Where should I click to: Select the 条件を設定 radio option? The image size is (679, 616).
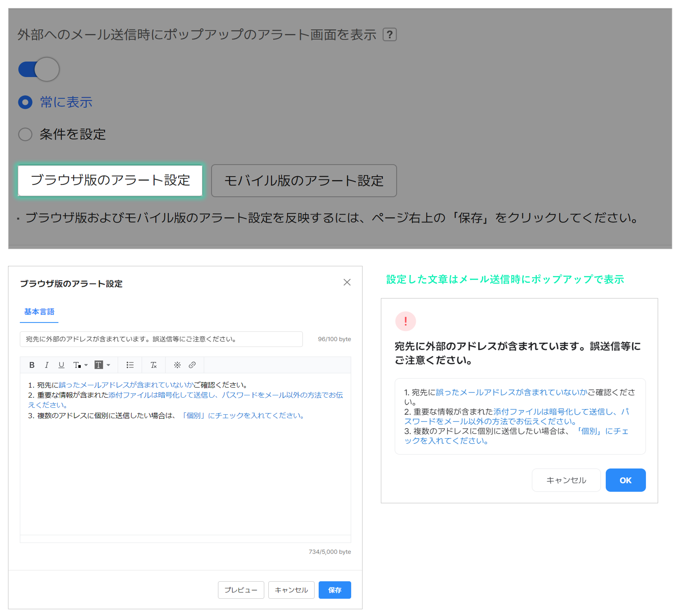pyautogui.click(x=25, y=134)
